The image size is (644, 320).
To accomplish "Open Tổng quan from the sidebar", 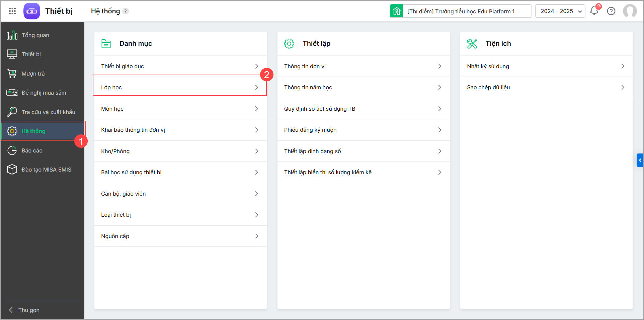I will coord(35,35).
